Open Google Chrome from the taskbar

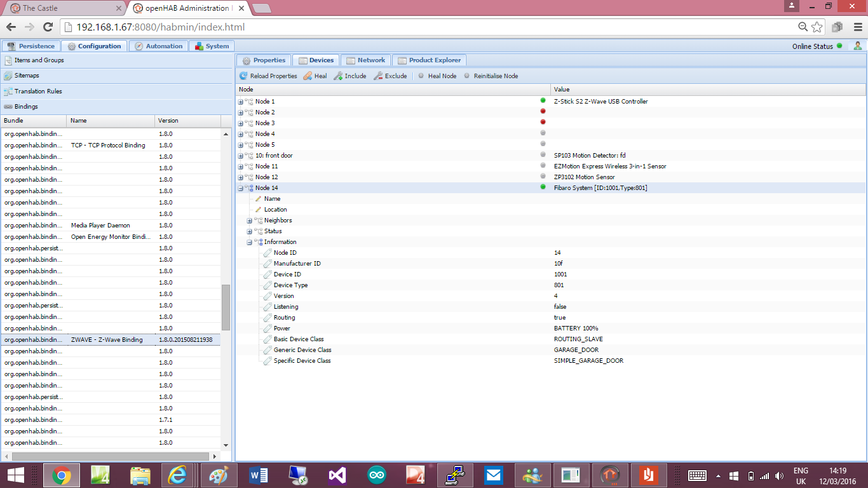[x=62, y=475]
